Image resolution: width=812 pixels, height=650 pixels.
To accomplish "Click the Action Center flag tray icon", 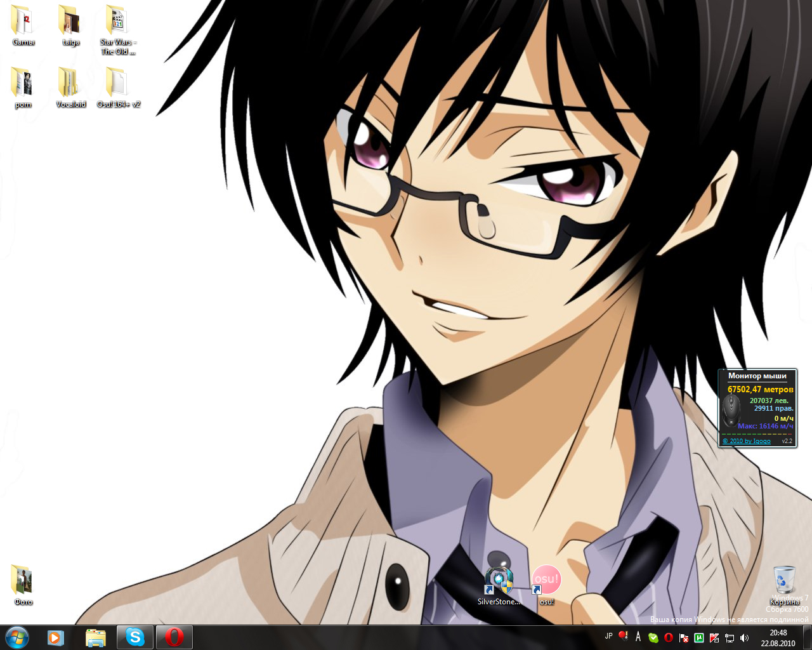I will coord(684,637).
